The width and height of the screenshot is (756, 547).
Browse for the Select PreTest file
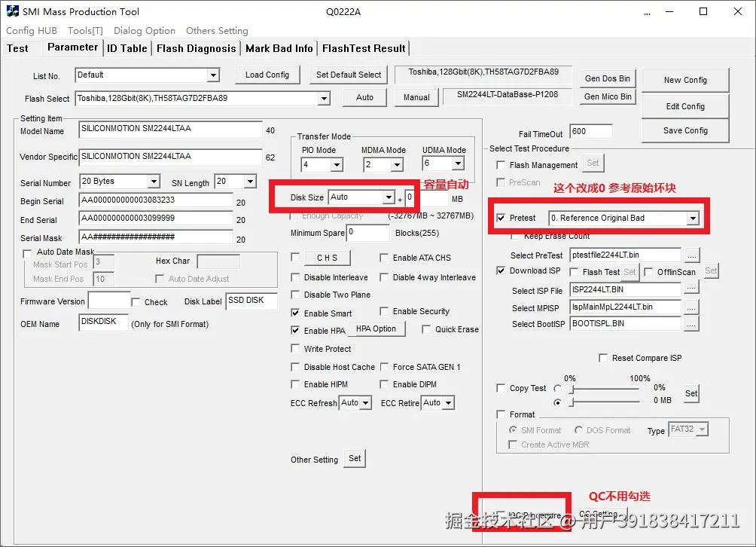691,255
